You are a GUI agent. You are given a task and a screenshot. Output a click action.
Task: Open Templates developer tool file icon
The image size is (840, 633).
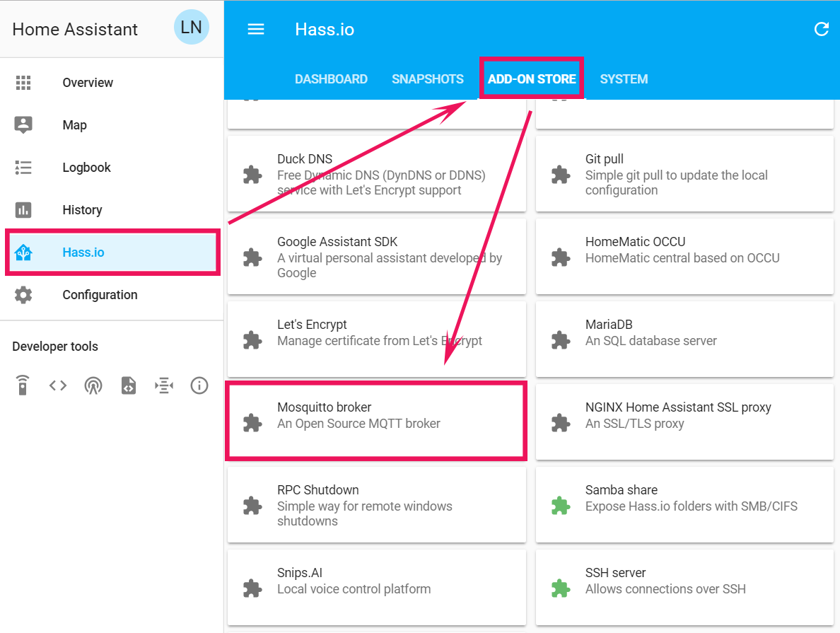tap(129, 385)
